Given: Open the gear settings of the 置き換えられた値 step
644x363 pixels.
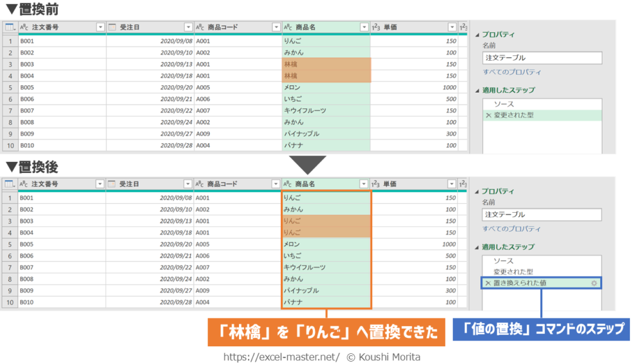Looking at the screenshot, I should click(x=594, y=283).
